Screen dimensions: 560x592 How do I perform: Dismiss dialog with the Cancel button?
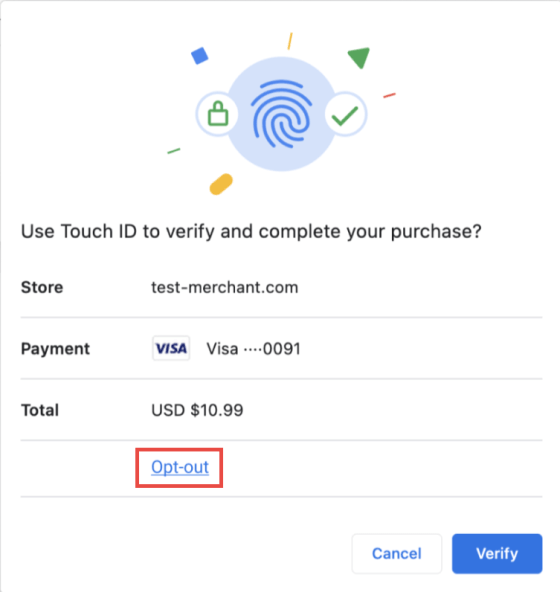[396, 553]
